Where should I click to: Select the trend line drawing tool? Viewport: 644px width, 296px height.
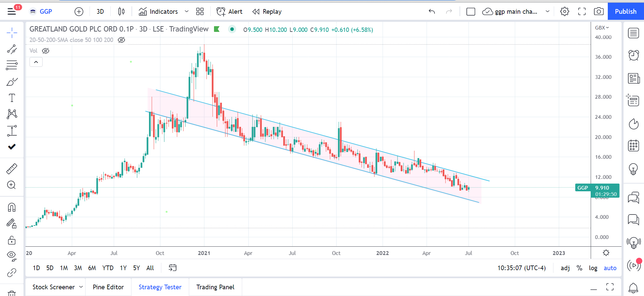coord(12,49)
